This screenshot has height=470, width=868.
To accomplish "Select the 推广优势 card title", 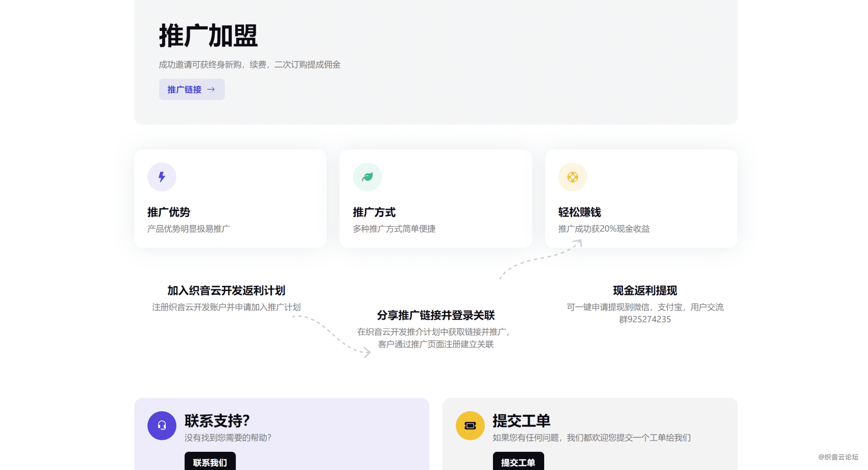I will (x=169, y=212).
